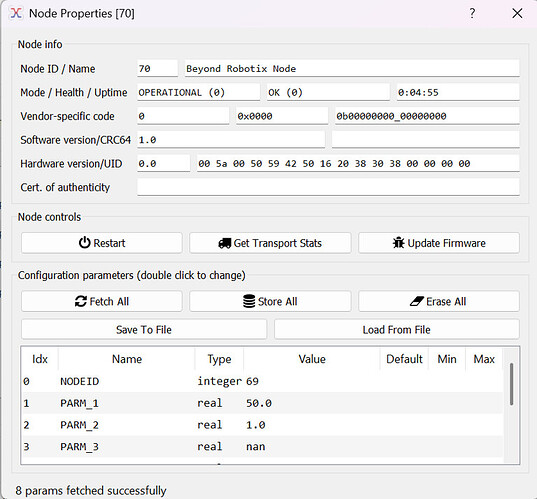Select the Name column header
Image resolution: width=537 pixels, height=499 pixels.
point(127,359)
